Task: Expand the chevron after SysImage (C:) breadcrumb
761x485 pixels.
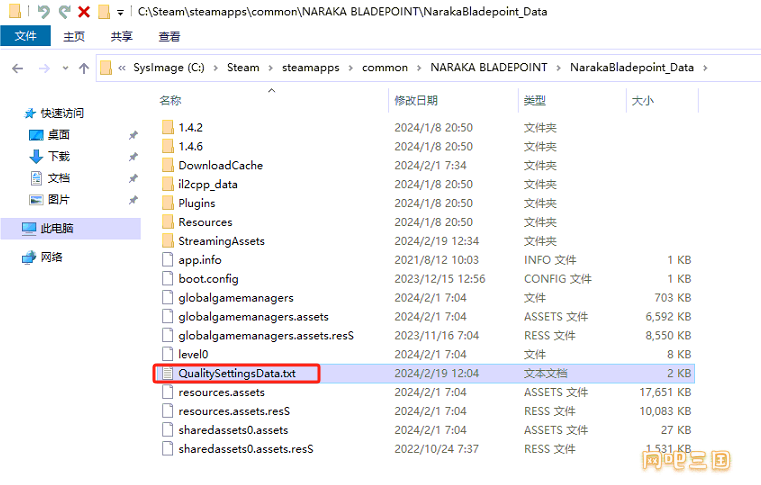Action: (215, 68)
